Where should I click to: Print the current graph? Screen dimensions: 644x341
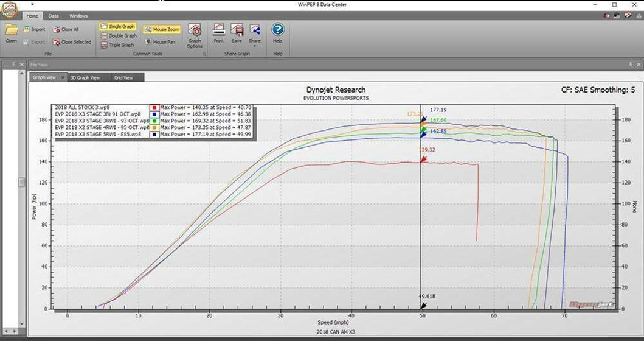click(x=218, y=33)
